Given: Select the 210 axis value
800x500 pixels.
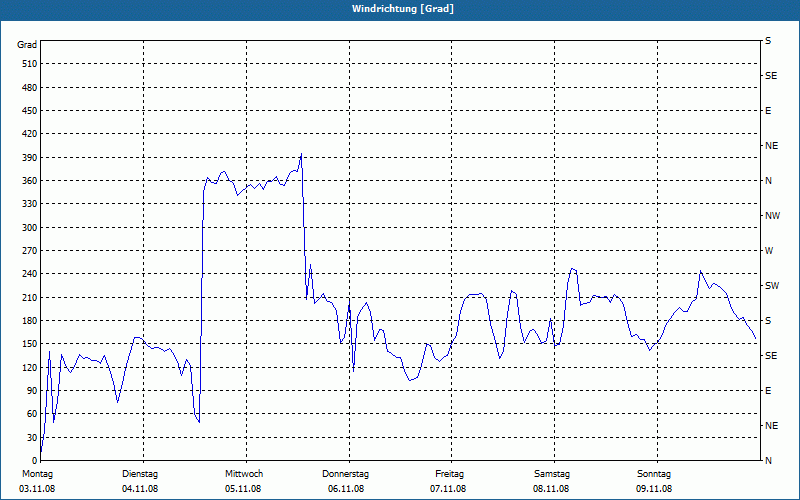Looking at the screenshot, I should point(29,297).
